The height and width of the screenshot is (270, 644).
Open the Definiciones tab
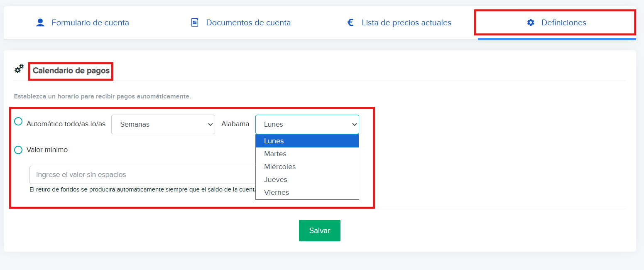[563, 22]
